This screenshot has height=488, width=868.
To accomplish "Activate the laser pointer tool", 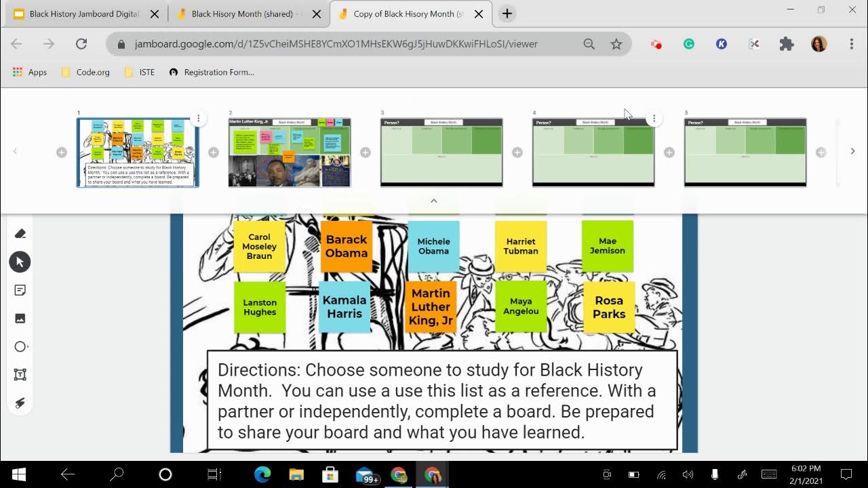I will 20,403.
